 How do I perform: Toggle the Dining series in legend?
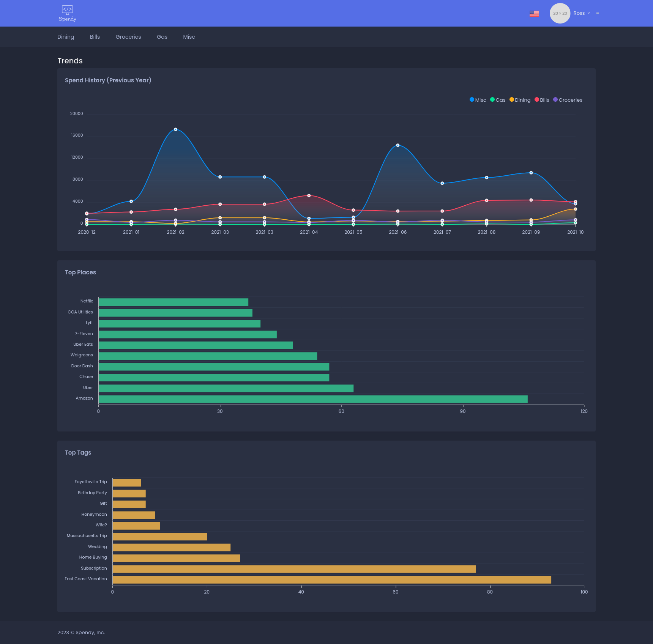coord(520,100)
